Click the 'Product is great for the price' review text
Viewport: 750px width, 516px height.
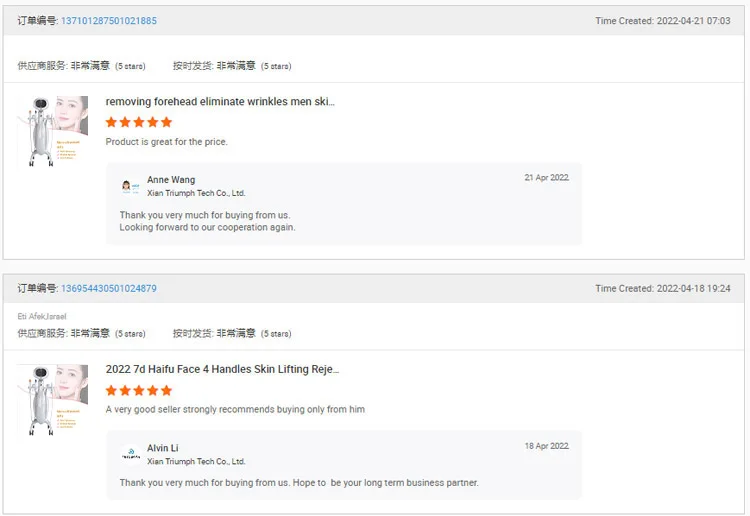(x=167, y=142)
